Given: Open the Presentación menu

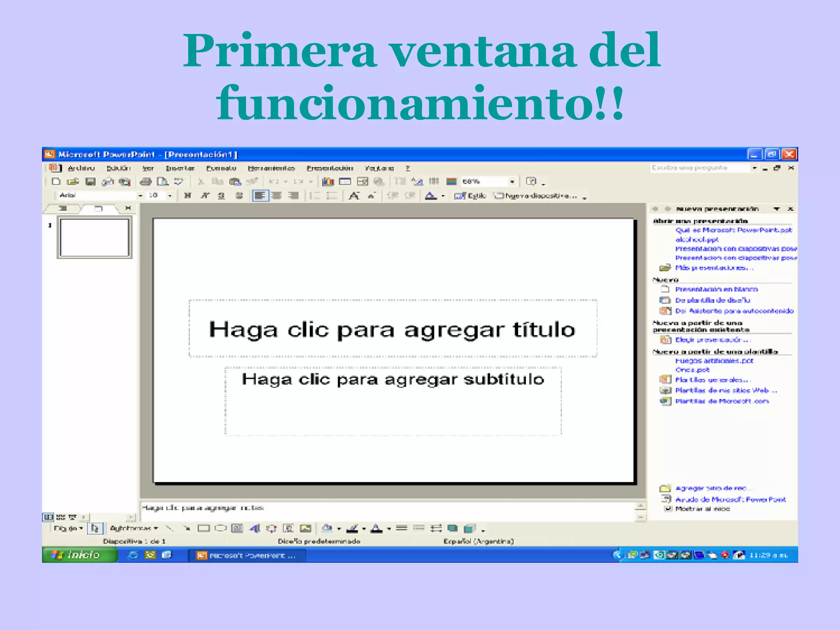Looking at the screenshot, I should pyautogui.click(x=330, y=168).
